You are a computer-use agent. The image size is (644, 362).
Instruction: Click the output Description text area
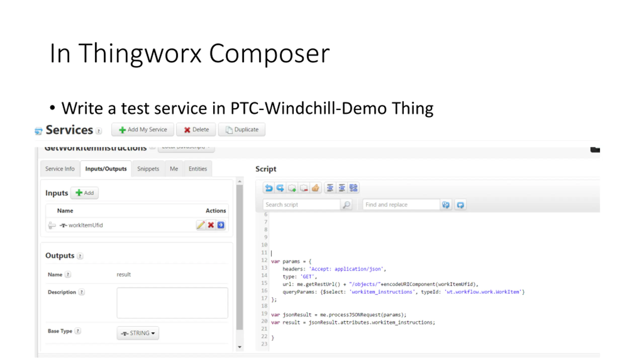tap(172, 303)
